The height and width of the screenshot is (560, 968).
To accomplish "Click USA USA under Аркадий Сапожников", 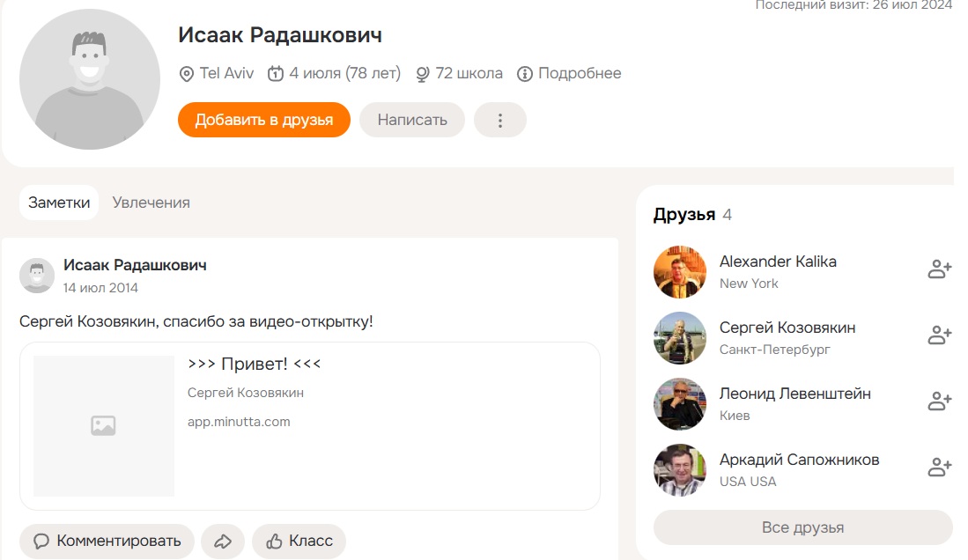I will [748, 482].
